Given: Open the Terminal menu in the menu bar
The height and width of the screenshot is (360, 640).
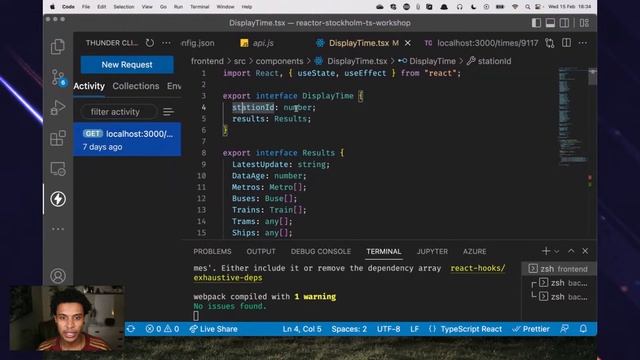Looking at the screenshot, I should pyautogui.click(x=200, y=7).
